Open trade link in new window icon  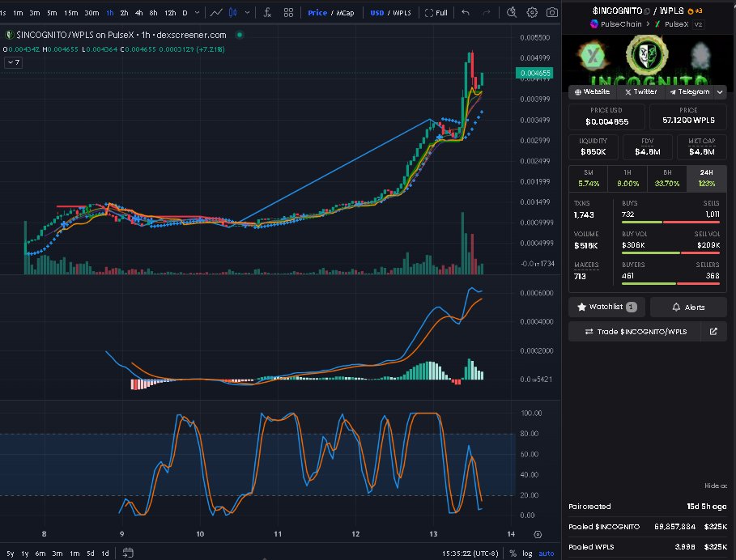tap(713, 332)
